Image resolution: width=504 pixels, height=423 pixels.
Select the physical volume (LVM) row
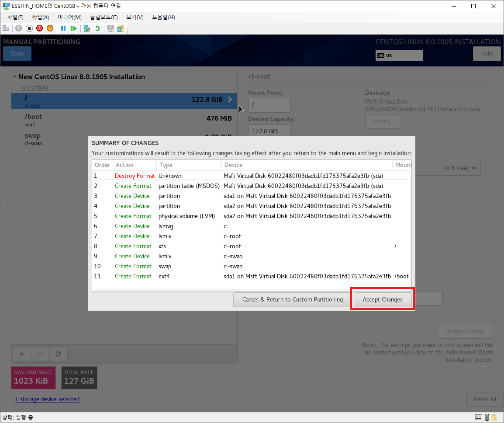pos(252,216)
